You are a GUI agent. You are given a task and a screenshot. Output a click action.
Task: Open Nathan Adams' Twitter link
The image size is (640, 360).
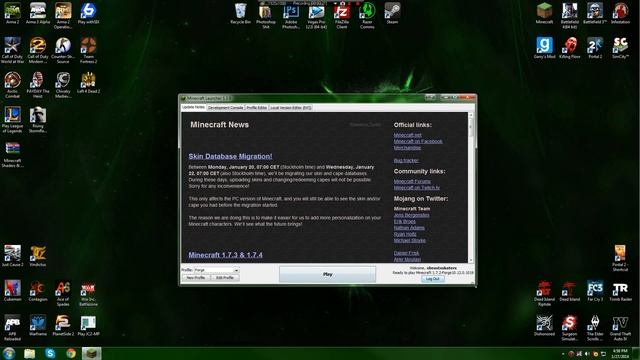click(409, 228)
